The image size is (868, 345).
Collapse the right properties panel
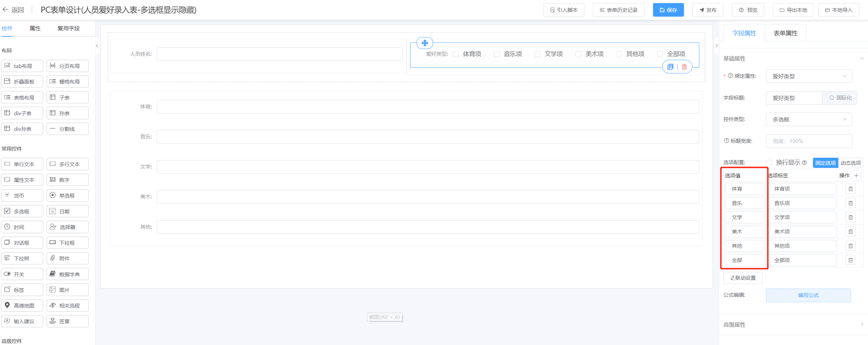click(x=716, y=46)
